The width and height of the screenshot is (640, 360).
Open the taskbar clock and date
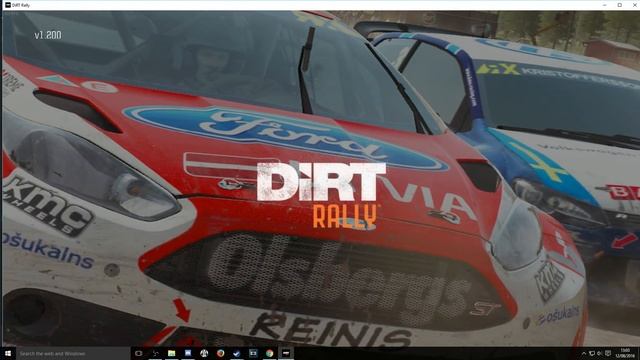click(625, 353)
